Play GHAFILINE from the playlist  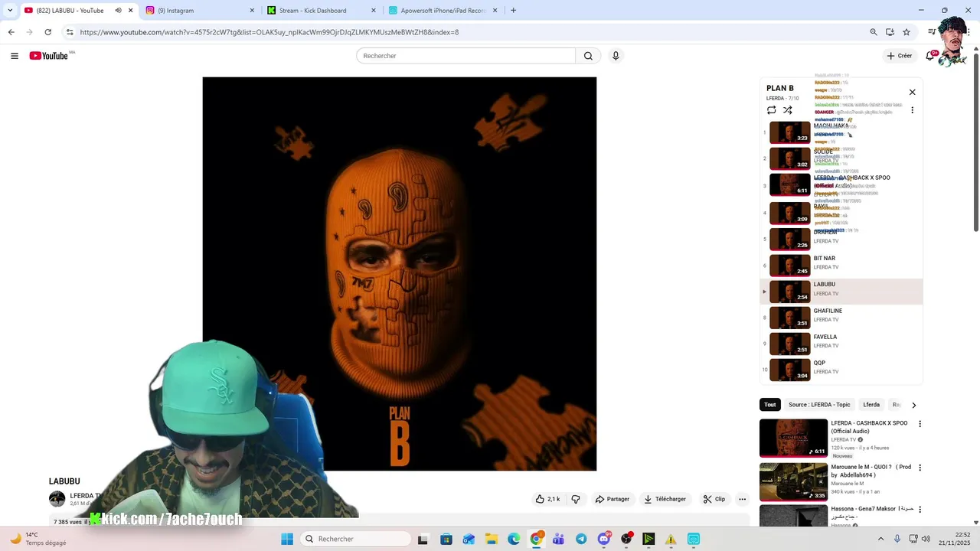pyautogui.click(x=841, y=318)
